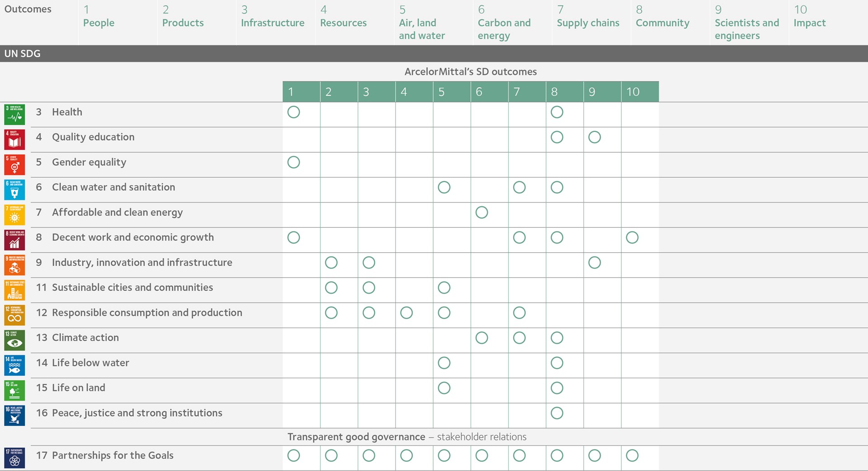Click the SDG 17 Partnerships icon
Screen dimensions: 868x471
pyautogui.click(x=14, y=458)
